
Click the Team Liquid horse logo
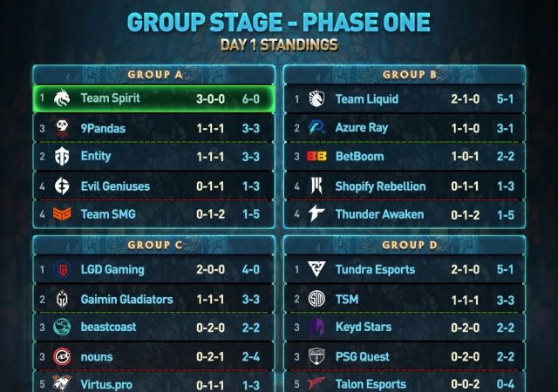(316, 99)
